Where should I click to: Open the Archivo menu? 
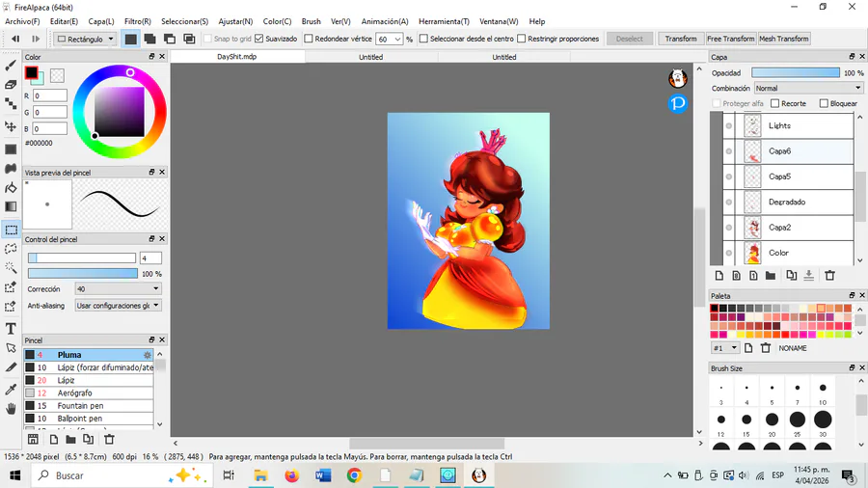[22, 21]
